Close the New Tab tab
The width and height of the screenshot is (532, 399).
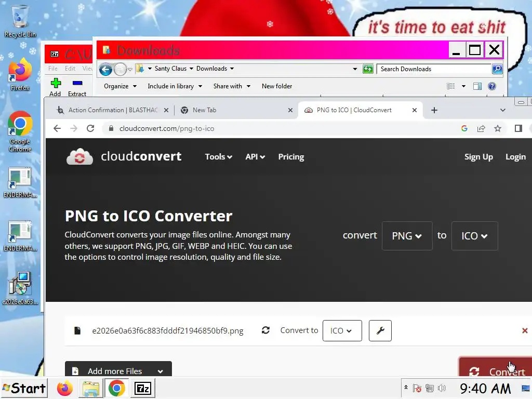point(290,110)
